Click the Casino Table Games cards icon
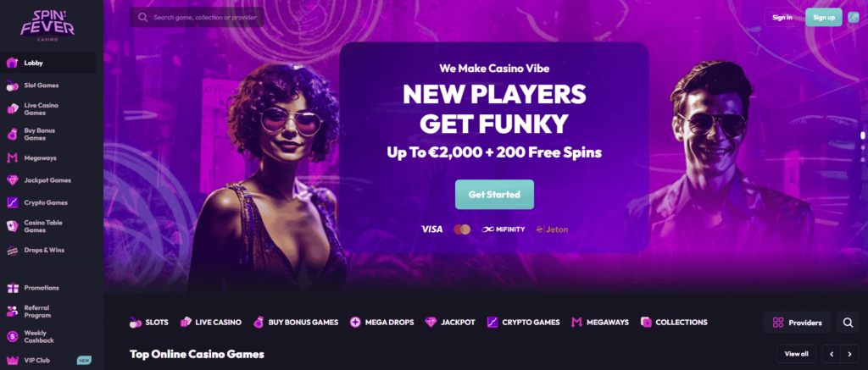The image size is (868, 370). coord(12,226)
